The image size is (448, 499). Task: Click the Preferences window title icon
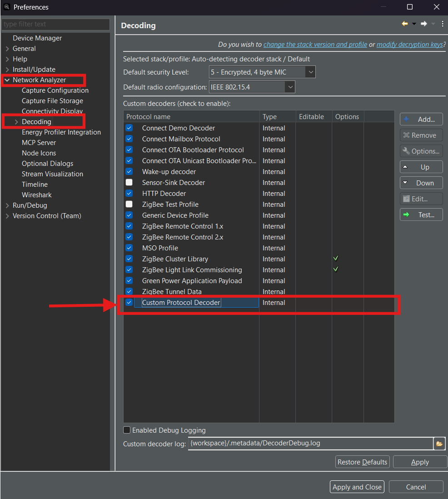(7, 7)
